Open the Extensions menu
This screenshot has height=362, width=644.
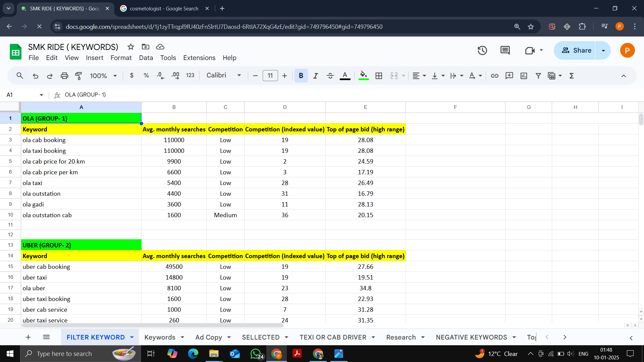pyautogui.click(x=199, y=58)
